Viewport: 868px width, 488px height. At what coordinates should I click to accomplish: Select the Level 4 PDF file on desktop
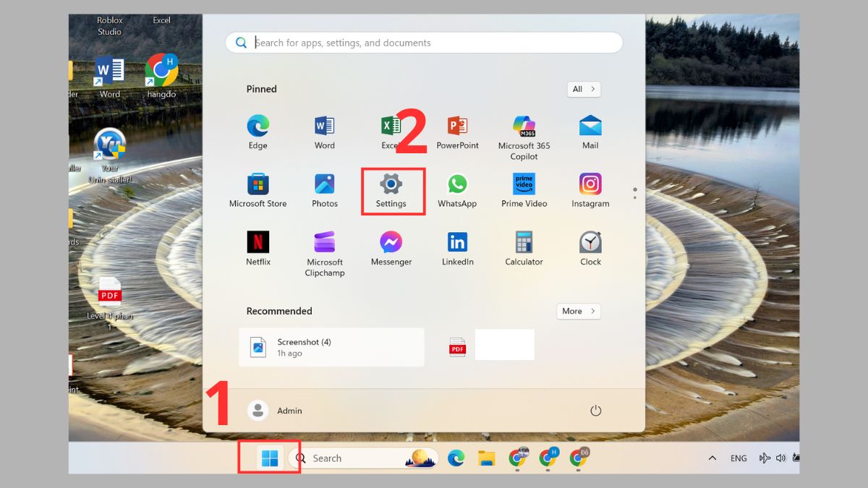click(110, 304)
